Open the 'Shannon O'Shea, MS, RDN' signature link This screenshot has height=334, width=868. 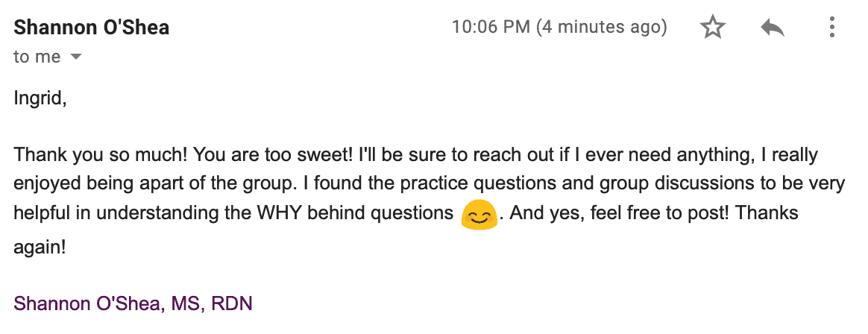click(x=133, y=303)
